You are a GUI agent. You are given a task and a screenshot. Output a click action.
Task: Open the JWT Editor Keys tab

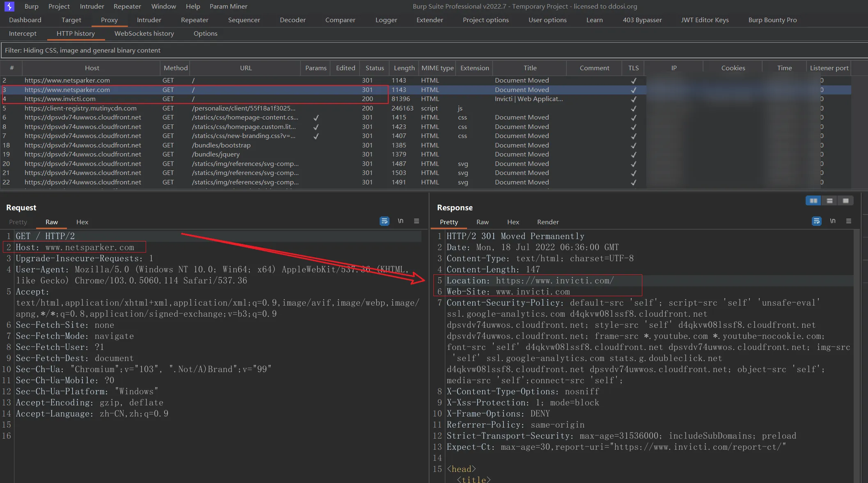coord(705,20)
